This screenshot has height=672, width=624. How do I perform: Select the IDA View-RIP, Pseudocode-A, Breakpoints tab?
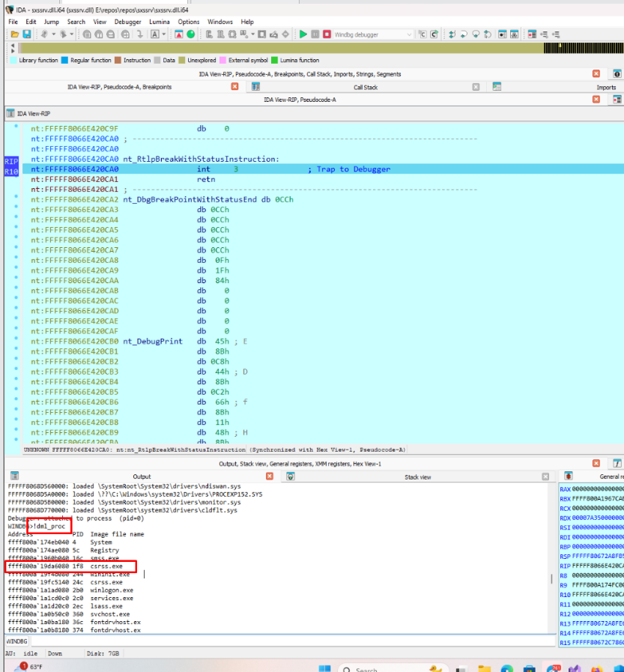click(120, 87)
